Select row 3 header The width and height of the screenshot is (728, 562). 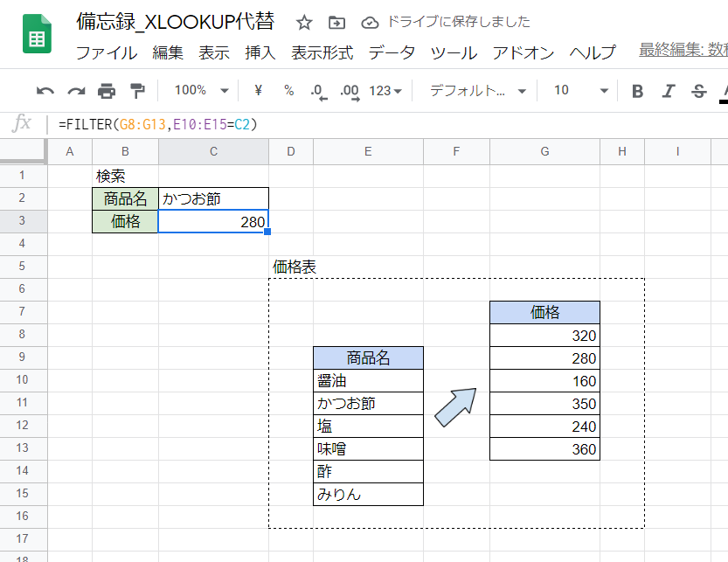click(x=24, y=221)
